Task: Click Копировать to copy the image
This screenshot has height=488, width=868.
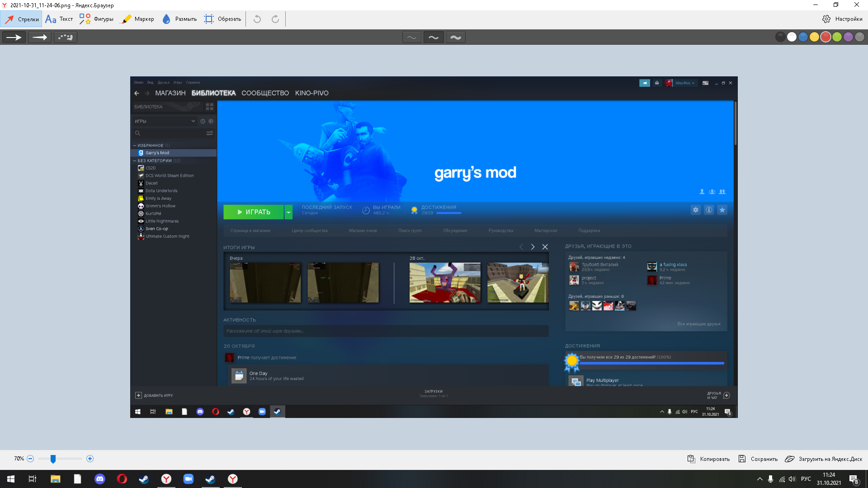Action: [708, 459]
